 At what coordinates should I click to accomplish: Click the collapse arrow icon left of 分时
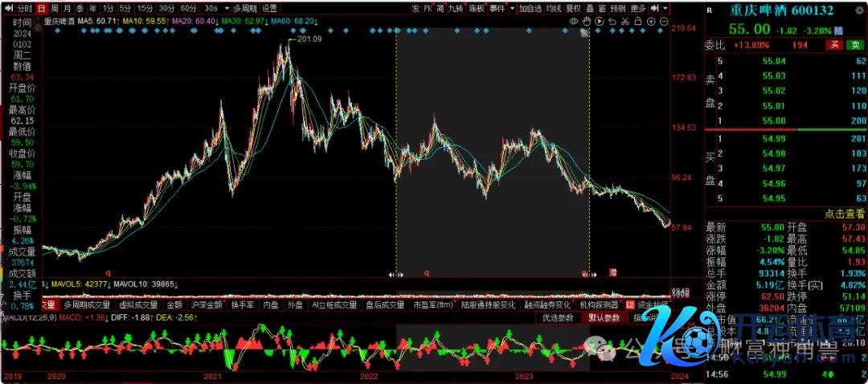(8, 8)
